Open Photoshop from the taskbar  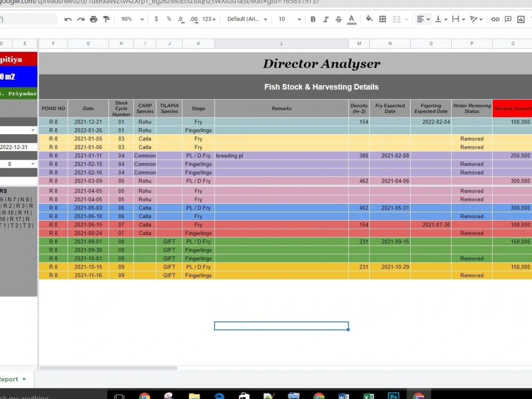point(394,396)
